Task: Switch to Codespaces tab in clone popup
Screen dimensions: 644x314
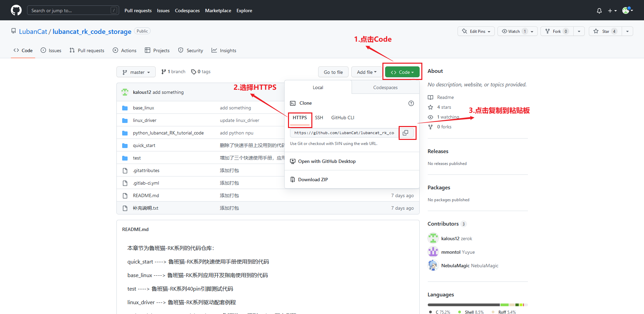Action: 385,87
